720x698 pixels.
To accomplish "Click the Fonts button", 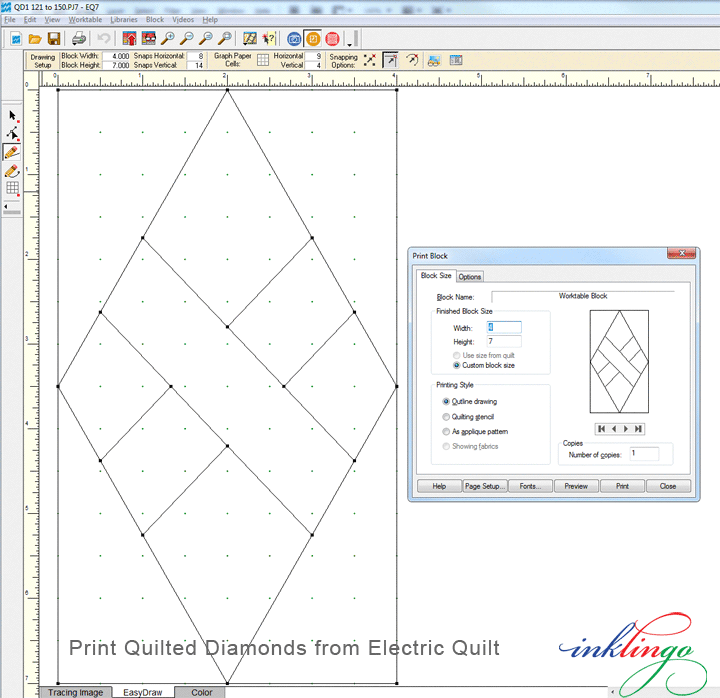I will pyautogui.click(x=530, y=486).
